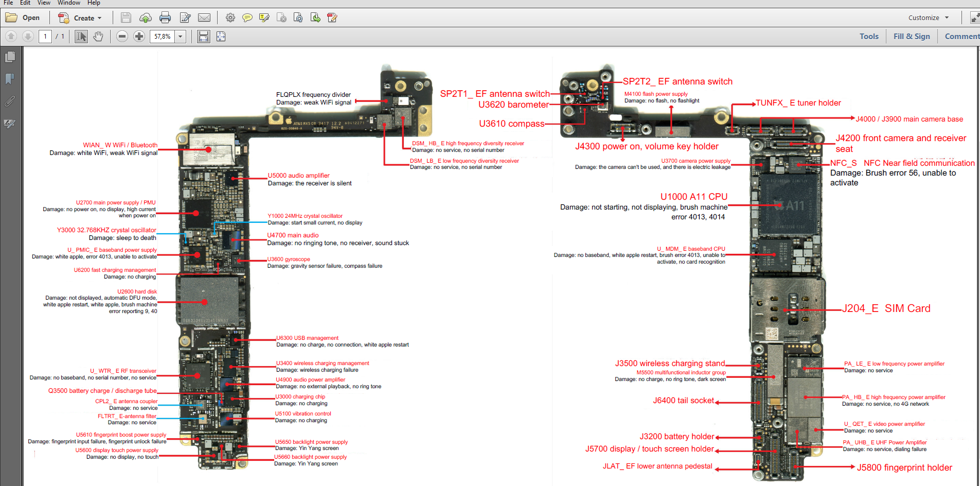Click the Print icon in toolbar
The image size is (980, 486).
[x=165, y=18]
